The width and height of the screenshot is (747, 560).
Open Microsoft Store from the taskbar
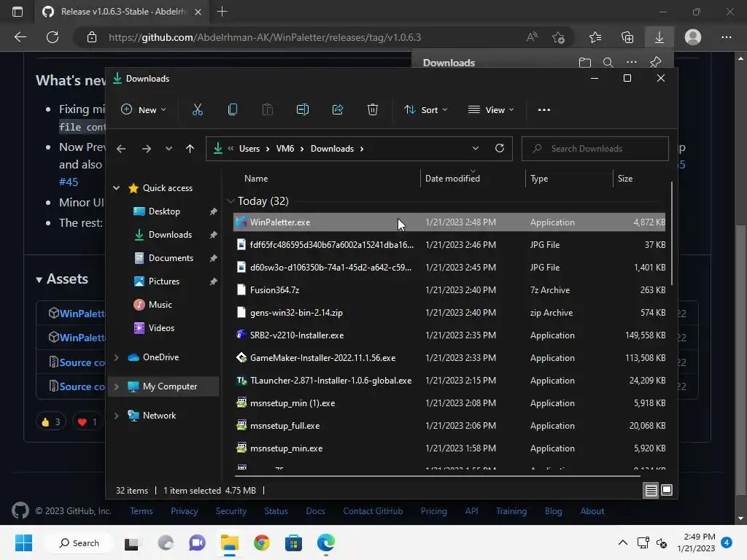[x=293, y=542]
